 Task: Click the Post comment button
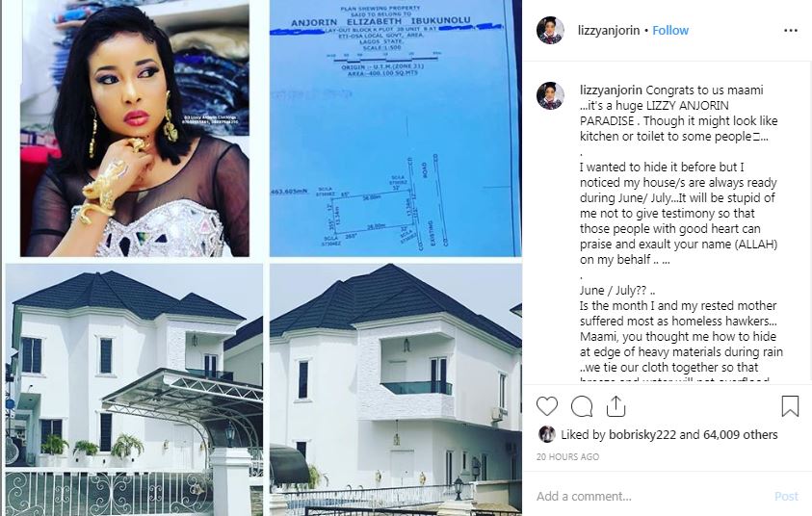click(x=786, y=497)
